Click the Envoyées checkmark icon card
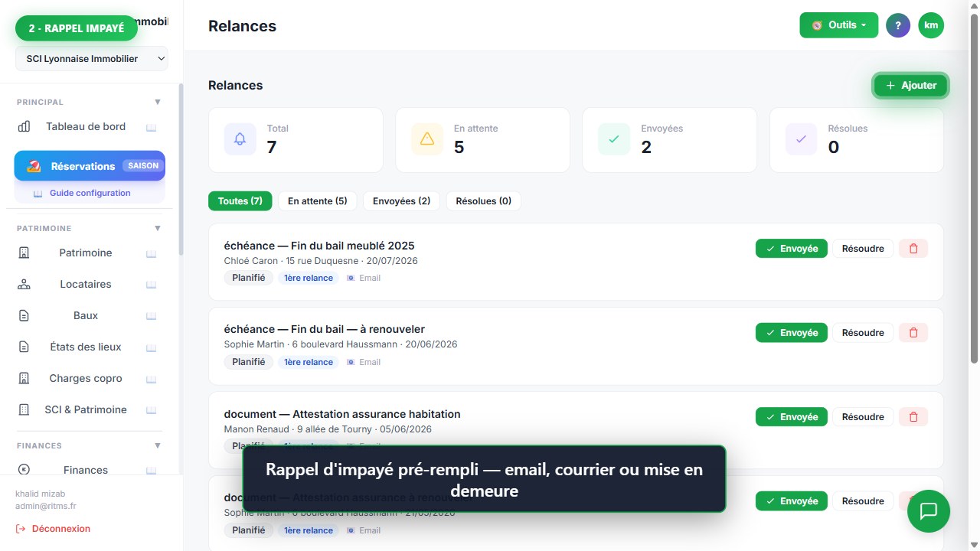 coord(669,139)
